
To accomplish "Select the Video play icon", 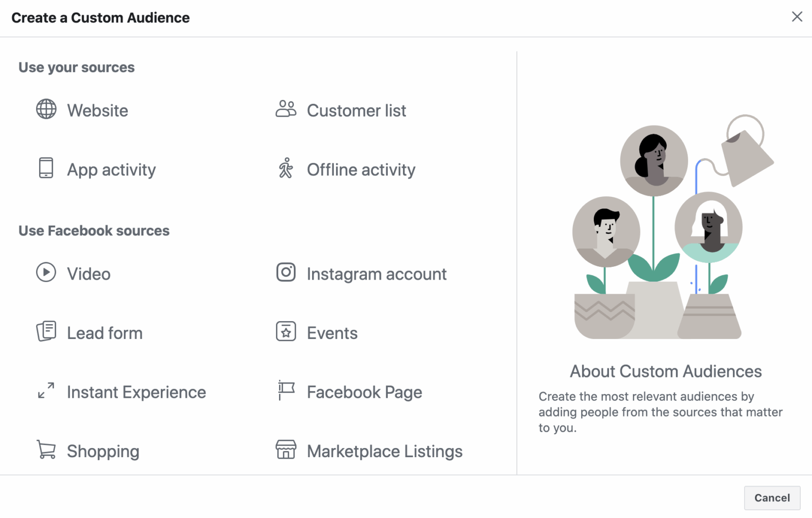I will pos(47,273).
